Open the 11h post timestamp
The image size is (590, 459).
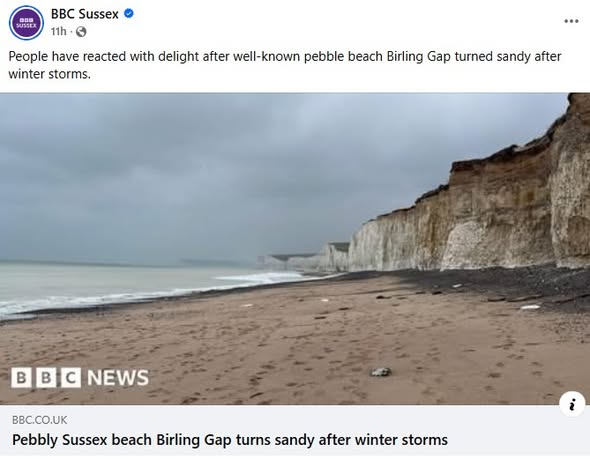click(x=58, y=32)
